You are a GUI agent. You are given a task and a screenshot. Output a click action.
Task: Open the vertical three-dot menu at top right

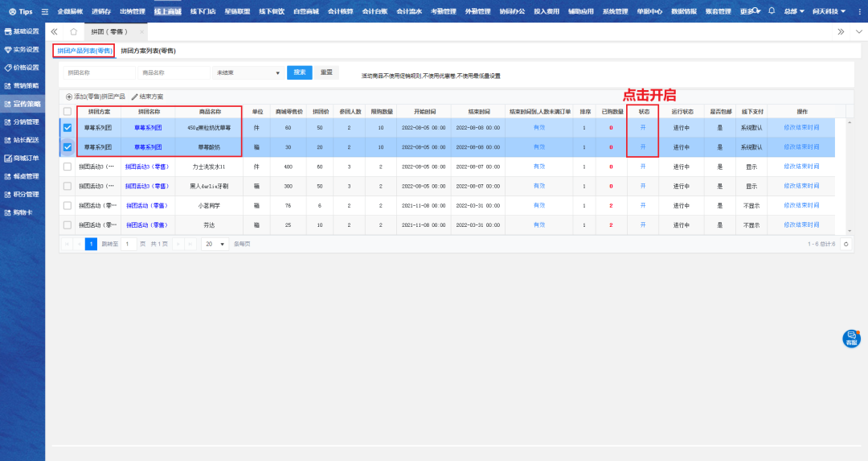pos(857,31)
